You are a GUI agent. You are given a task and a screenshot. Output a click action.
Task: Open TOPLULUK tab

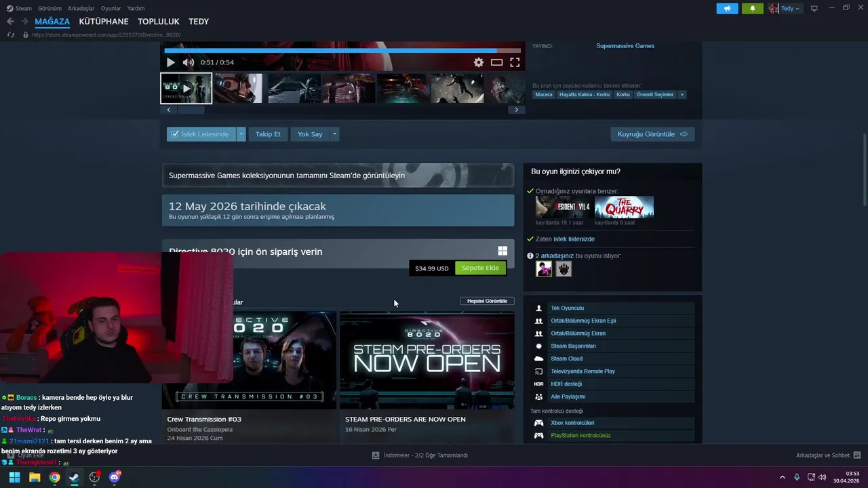coord(159,22)
